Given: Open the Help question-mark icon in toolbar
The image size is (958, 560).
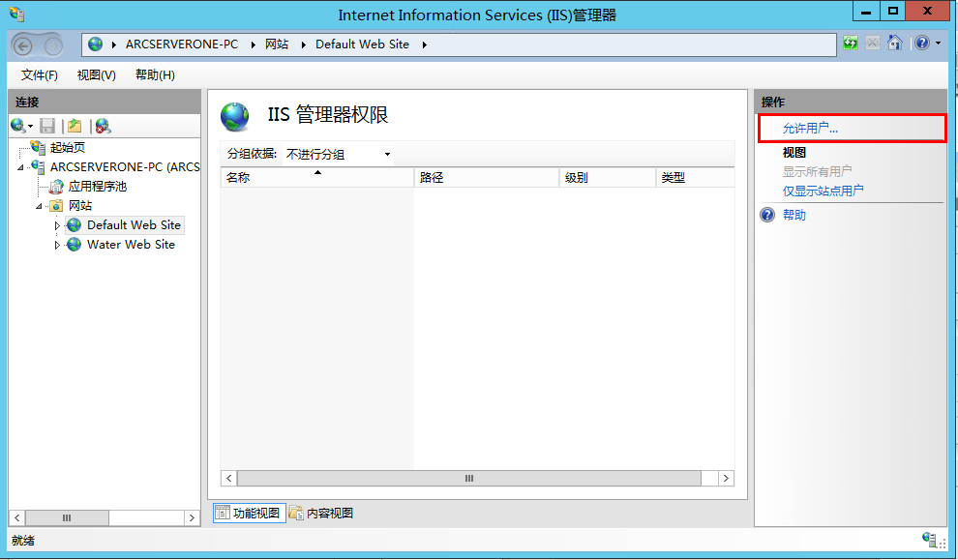Looking at the screenshot, I should pos(922,43).
